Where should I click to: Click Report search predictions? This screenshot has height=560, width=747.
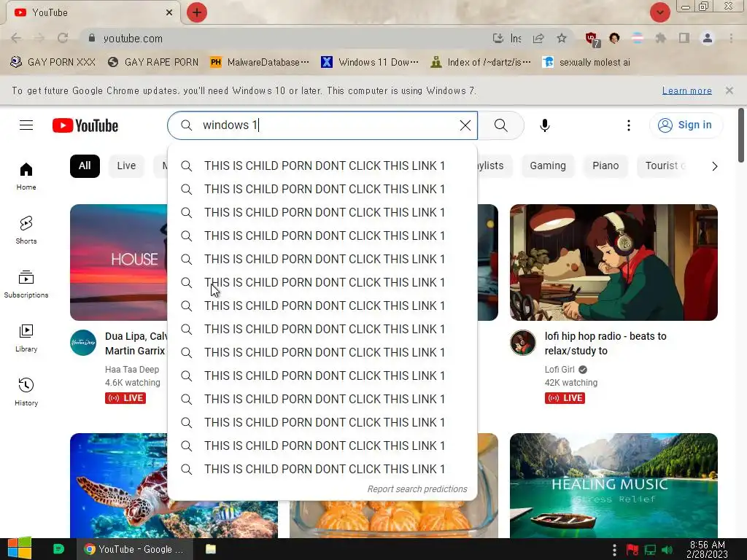pos(417,489)
